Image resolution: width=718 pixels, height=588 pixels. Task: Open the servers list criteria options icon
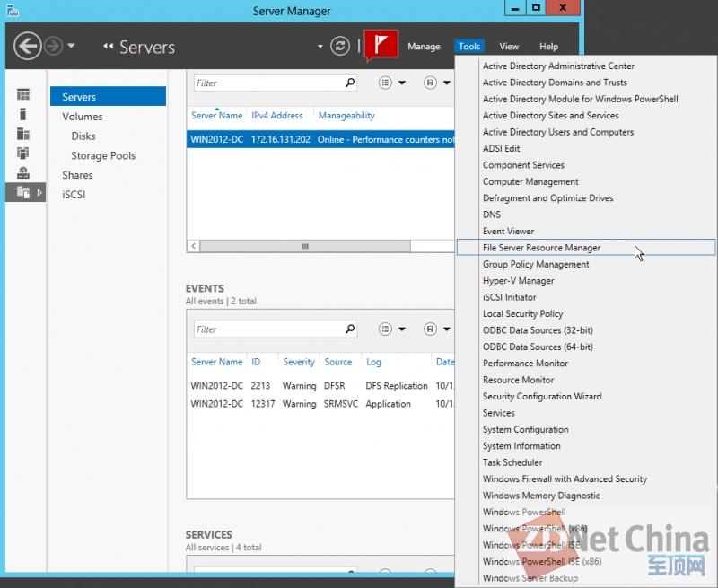click(x=385, y=83)
